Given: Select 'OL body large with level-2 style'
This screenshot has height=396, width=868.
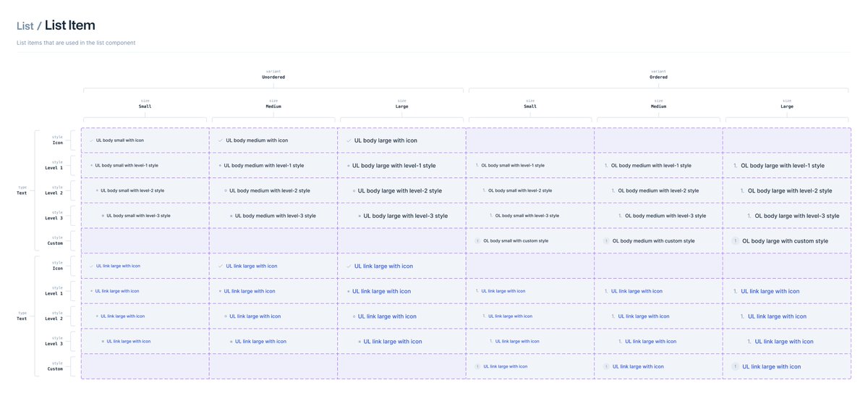Looking at the screenshot, I should tap(790, 191).
